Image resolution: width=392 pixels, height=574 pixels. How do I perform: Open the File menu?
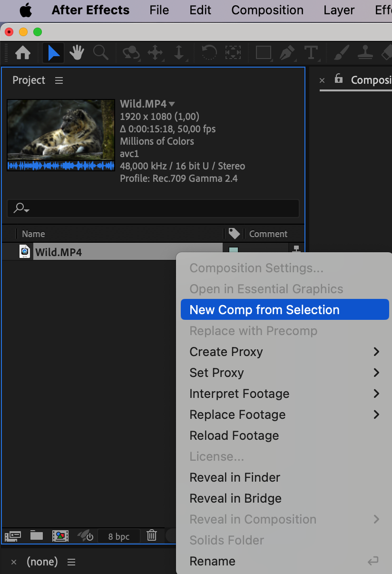click(159, 10)
